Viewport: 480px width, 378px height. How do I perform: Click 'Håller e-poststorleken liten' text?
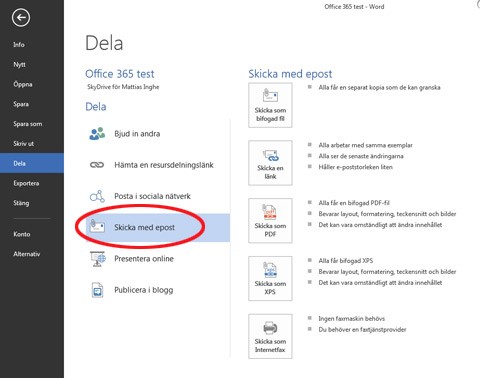(x=355, y=167)
